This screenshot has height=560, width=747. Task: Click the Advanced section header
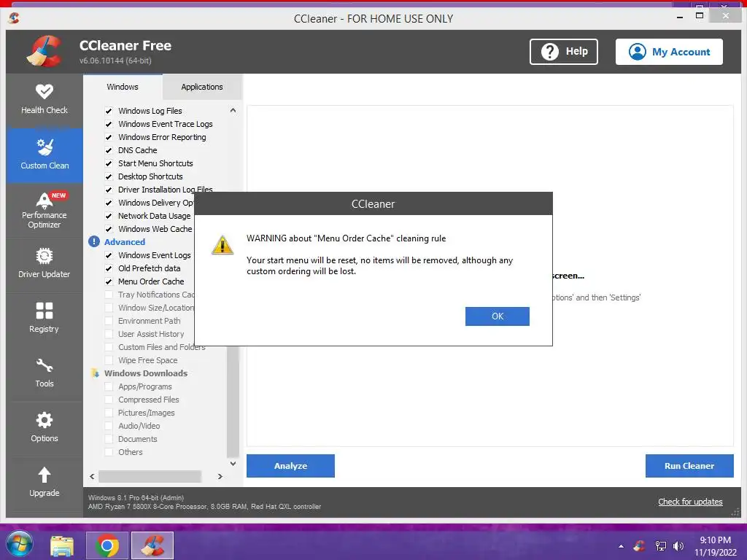point(125,242)
